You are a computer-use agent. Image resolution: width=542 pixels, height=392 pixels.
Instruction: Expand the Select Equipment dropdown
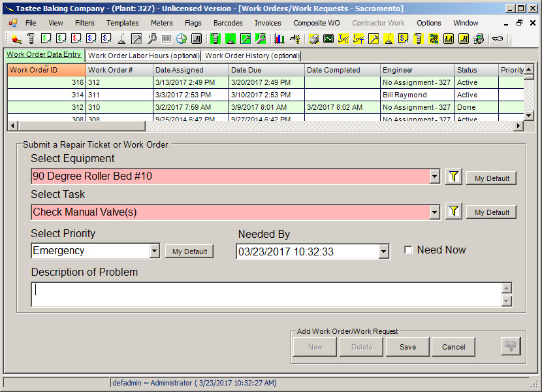434,176
